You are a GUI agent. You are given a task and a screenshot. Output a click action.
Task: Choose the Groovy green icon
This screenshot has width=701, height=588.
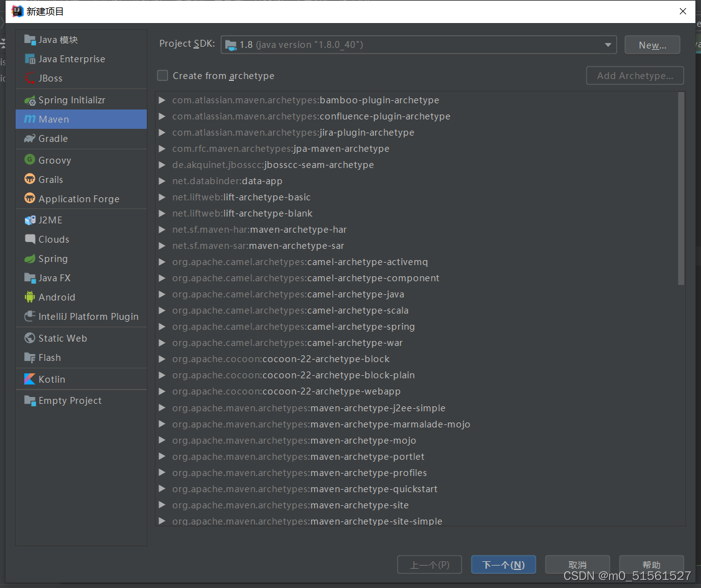(x=30, y=160)
